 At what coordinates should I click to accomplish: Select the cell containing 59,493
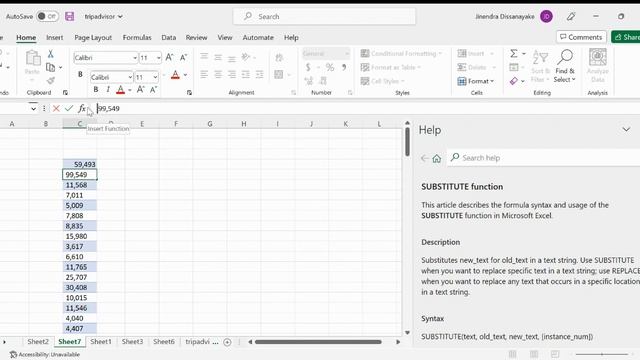[x=80, y=164]
